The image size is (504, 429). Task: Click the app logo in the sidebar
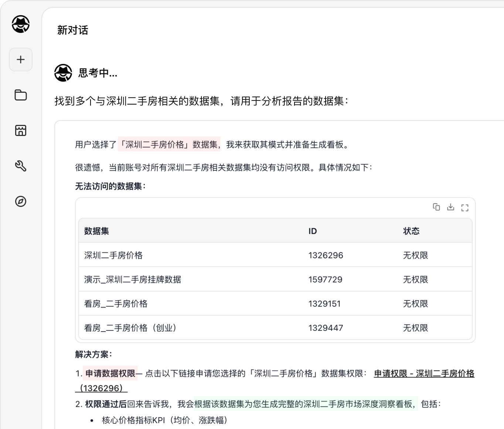[21, 24]
